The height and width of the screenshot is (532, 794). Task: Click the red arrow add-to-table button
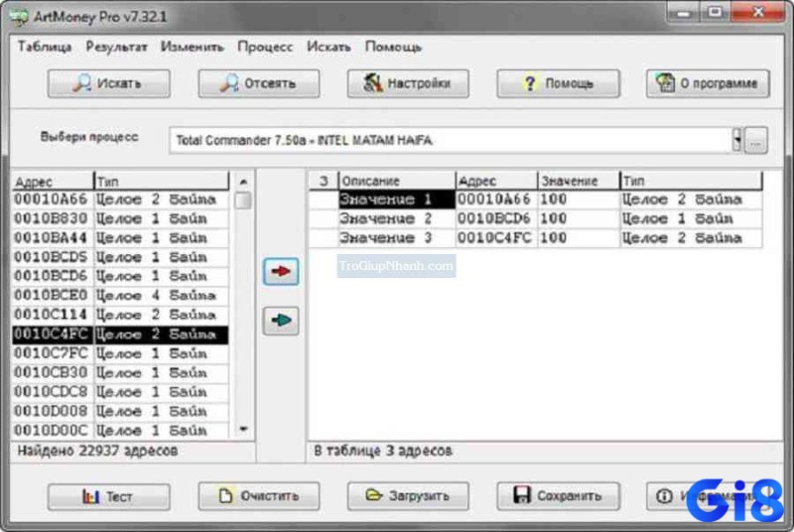click(x=282, y=273)
